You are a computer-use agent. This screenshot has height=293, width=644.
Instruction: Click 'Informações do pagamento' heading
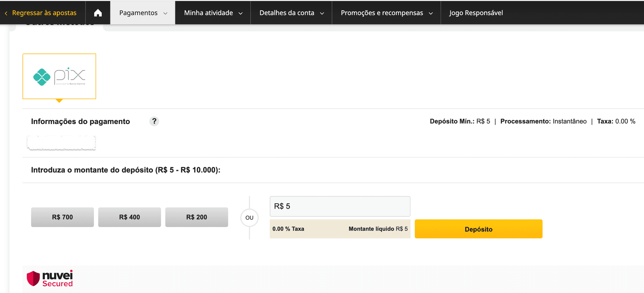[x=81, y=121]
